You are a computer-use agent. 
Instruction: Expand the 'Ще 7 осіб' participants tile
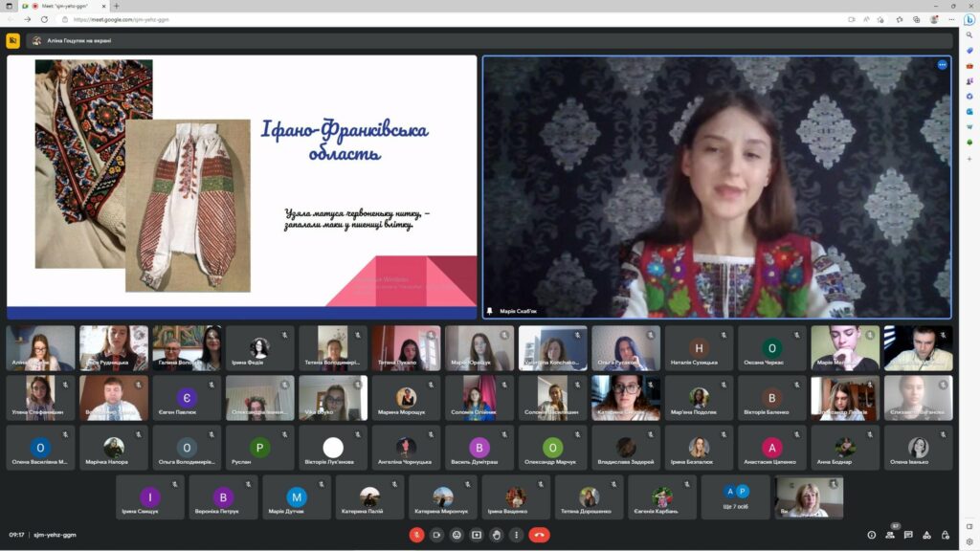coord(736,496)
